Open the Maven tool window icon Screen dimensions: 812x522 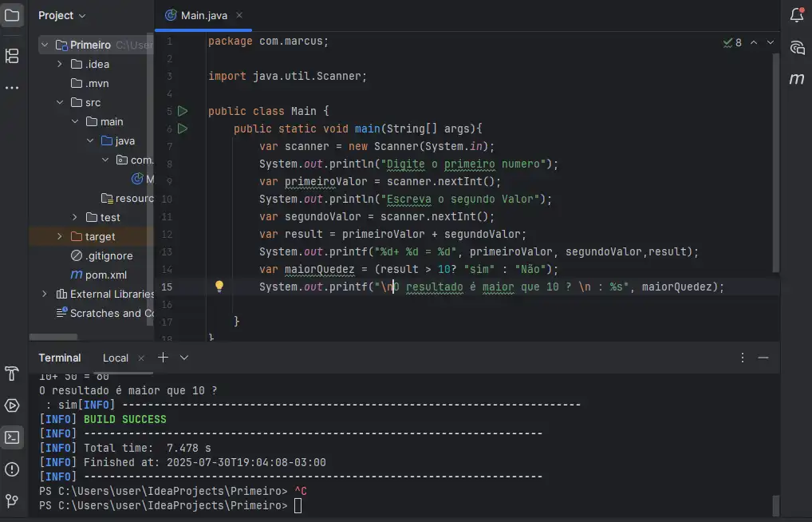tap(797, 79)
